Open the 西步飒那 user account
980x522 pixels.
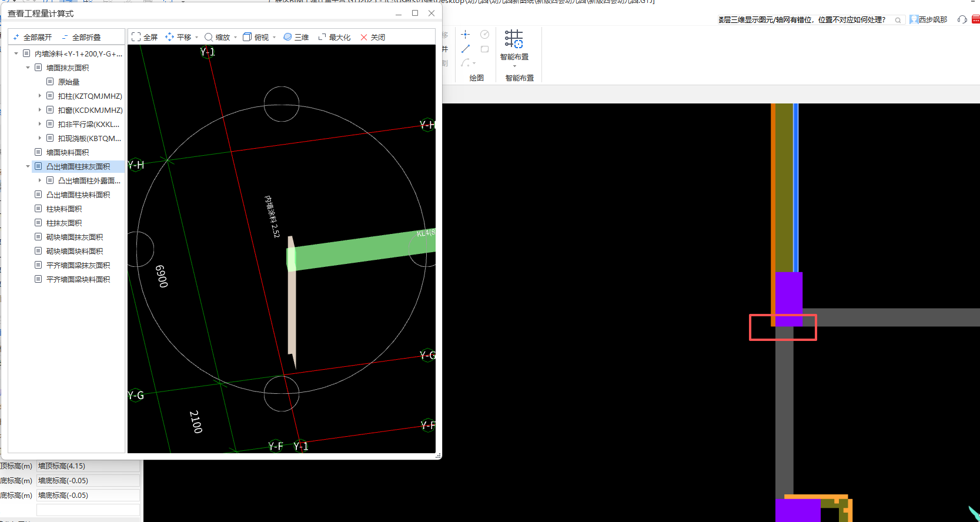[x=929, y=19]
